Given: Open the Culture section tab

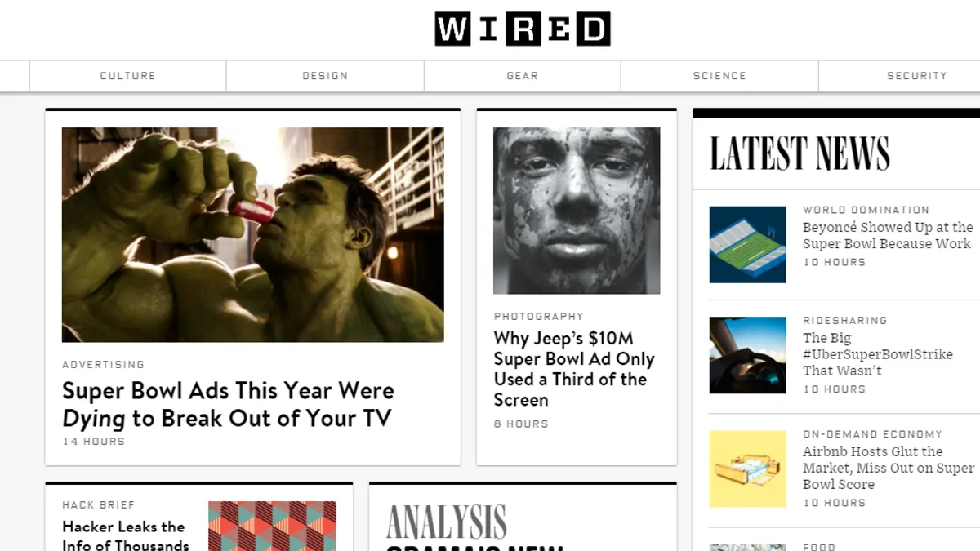Looking at the screenshot, I should click(128, 76).
